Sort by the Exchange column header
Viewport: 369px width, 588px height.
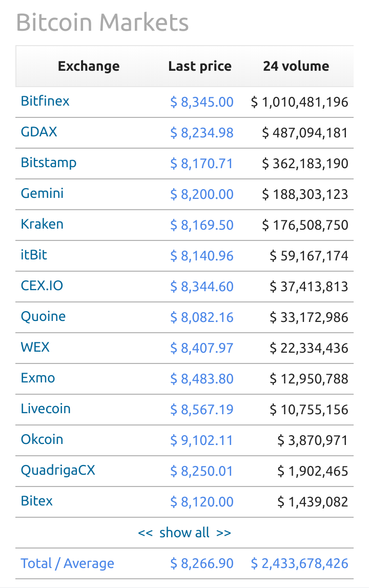(89, 66)
